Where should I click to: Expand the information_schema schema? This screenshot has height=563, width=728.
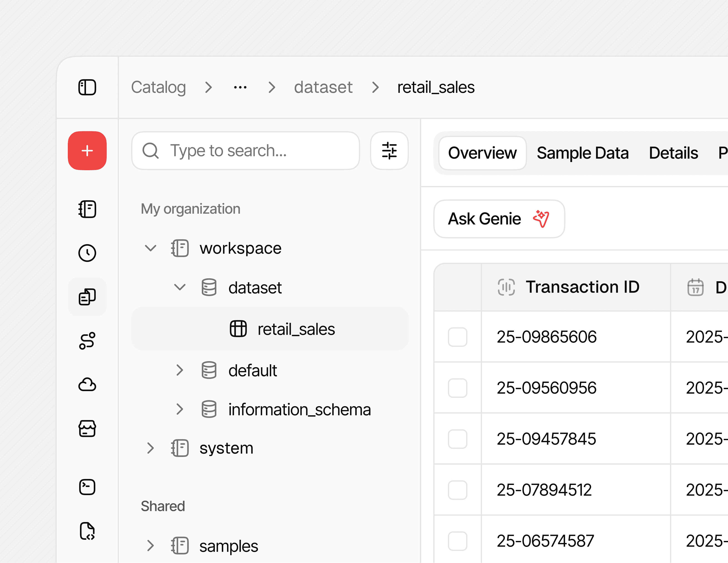180,409
